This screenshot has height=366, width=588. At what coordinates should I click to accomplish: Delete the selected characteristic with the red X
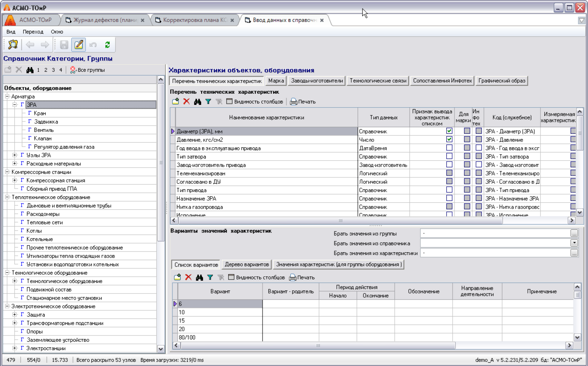[186, 101]
